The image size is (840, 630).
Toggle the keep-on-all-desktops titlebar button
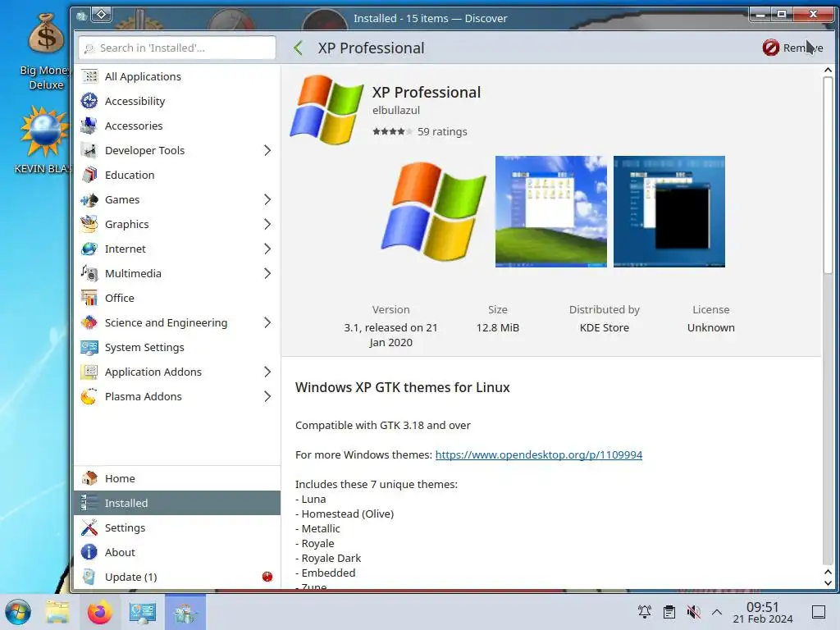point(102,15)
